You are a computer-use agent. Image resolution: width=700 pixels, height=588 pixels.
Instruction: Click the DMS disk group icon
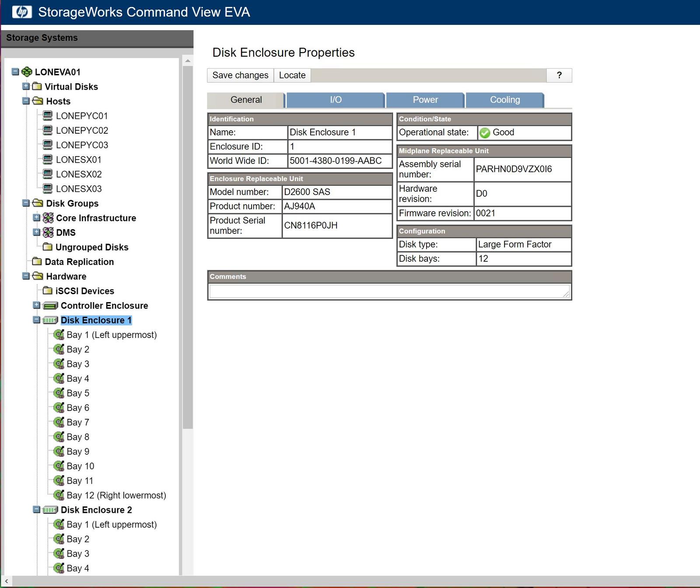point(48,232)
